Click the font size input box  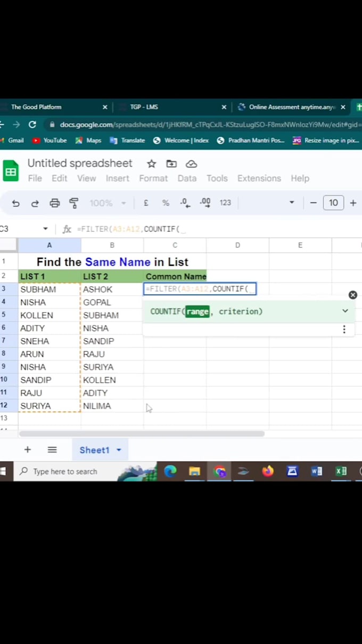(x=333, y=203)
